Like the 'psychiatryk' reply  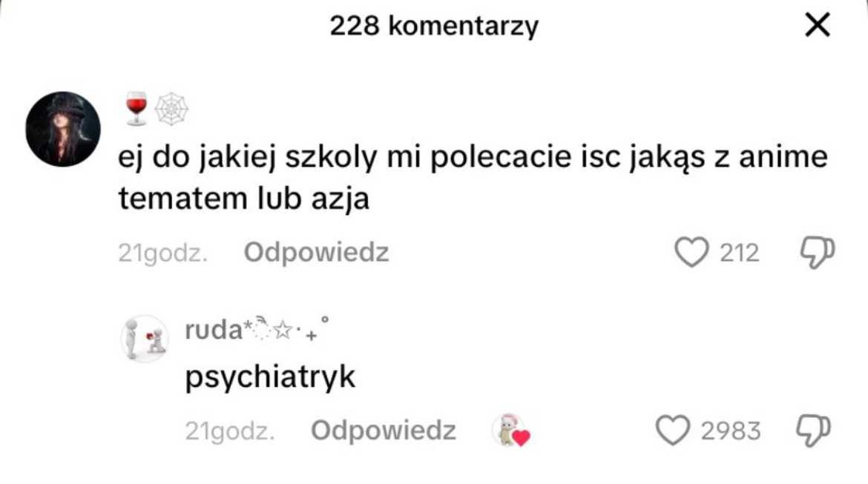tap(673, 431)
